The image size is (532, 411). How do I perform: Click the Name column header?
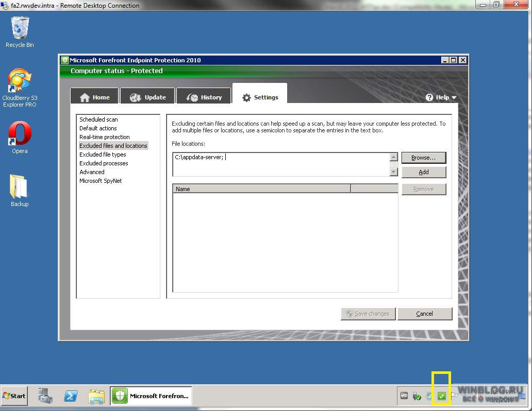(261, 189)
